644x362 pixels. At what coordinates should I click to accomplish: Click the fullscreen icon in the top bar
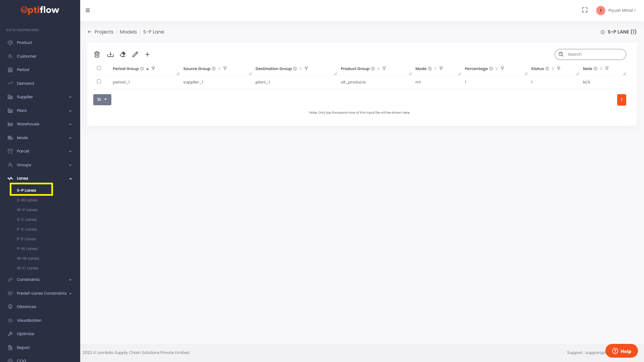(x=585, y=10)
